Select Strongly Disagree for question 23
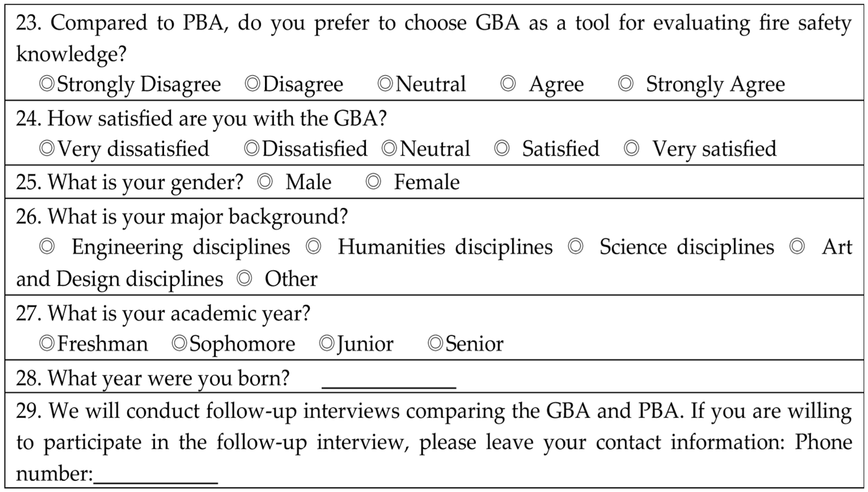This screenshot has height=492, width=868. pyautogui.click(x=47, y=84)
